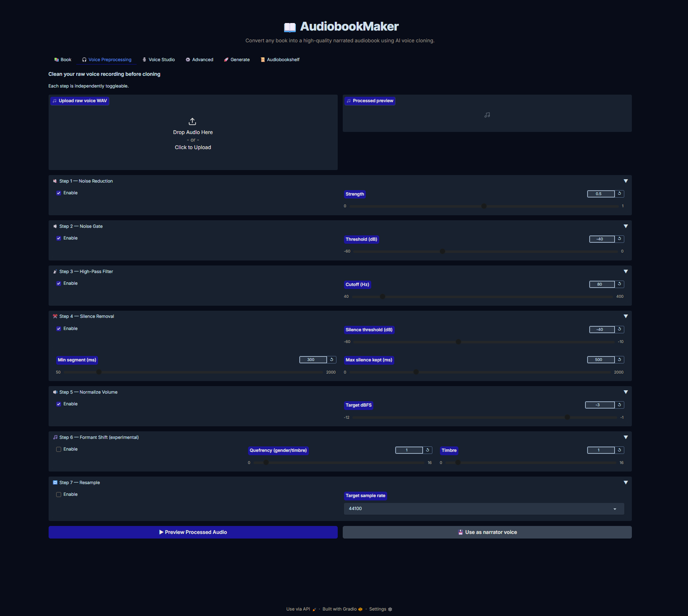
Task: Open the Use via API link
Action: click(x=301, y=609)
